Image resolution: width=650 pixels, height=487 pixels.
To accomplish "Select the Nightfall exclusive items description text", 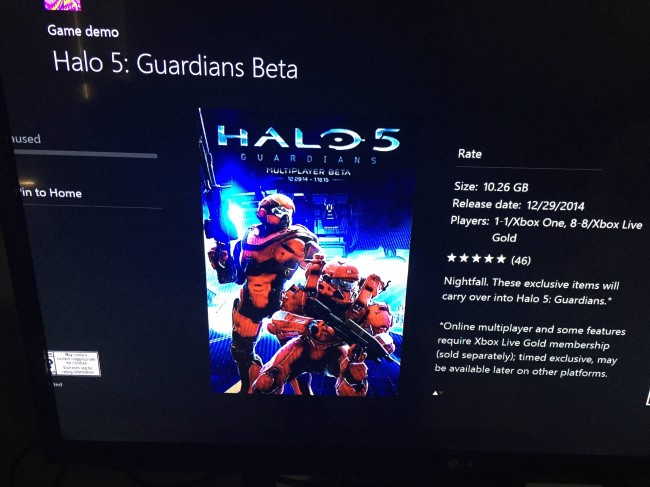I will [531, 291].
